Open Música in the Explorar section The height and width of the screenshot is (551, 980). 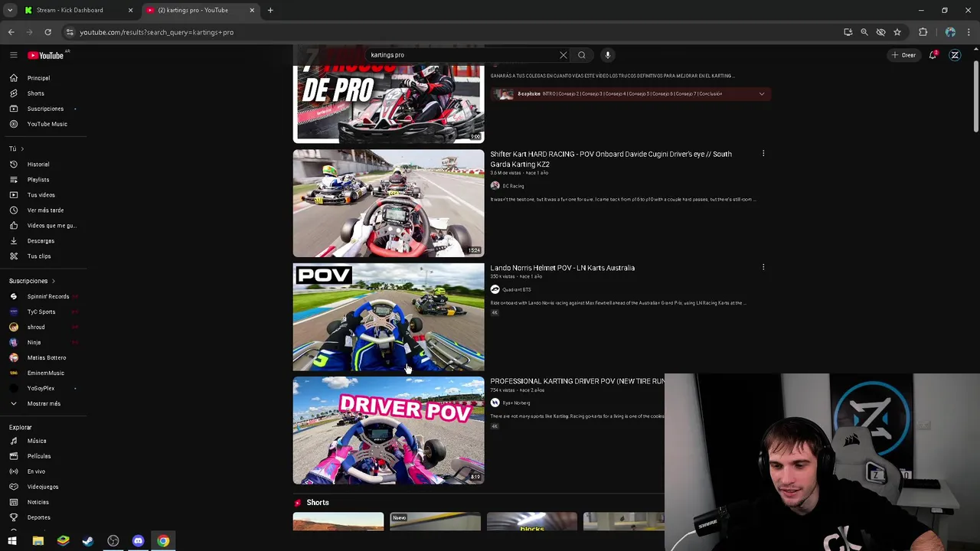36,441
